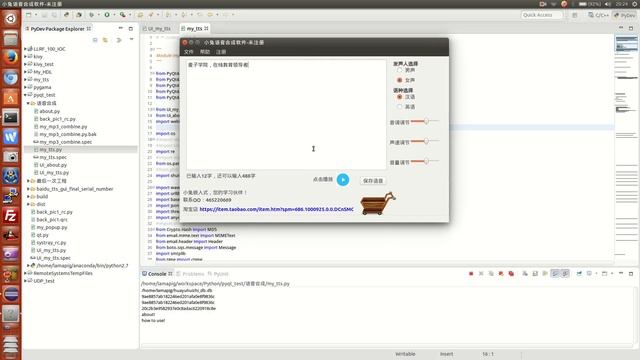
Task: Expand the build folder
Action: pyautogui.click(x=28, y=196)
